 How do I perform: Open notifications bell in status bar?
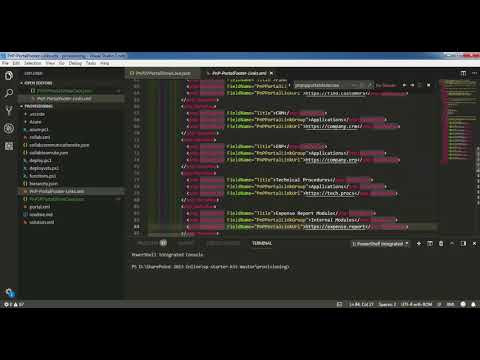pyautogui.click(x=473, y=304)
